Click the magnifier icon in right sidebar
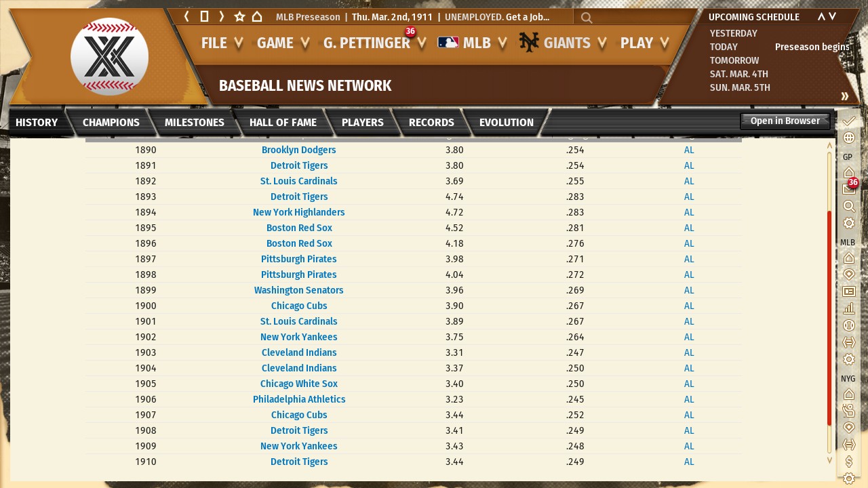This screenshot has width=868, height=488. tap(848, 206)
